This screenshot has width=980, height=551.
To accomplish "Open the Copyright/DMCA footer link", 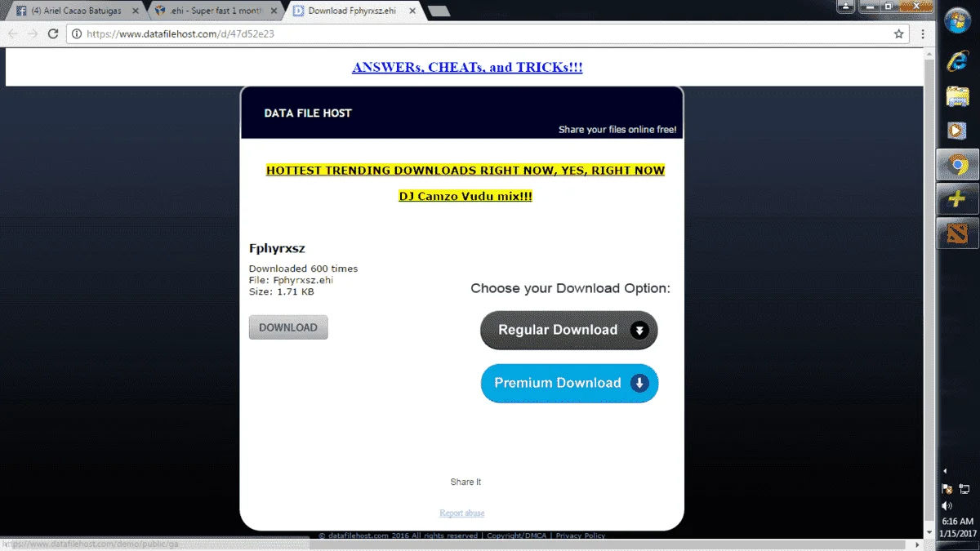I will point(517,536).
